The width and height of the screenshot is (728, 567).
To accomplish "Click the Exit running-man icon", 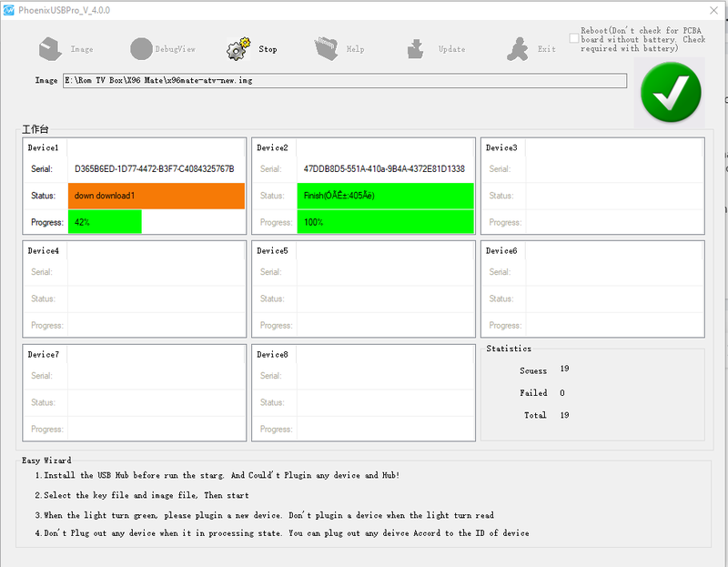I will coord(517,49).
